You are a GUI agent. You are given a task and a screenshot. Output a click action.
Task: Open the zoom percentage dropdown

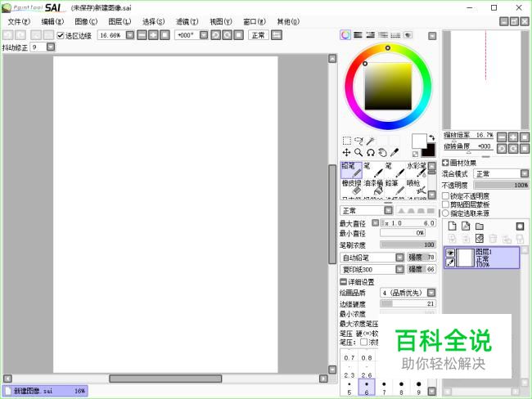pyautogui.click(x=130, y=35)
